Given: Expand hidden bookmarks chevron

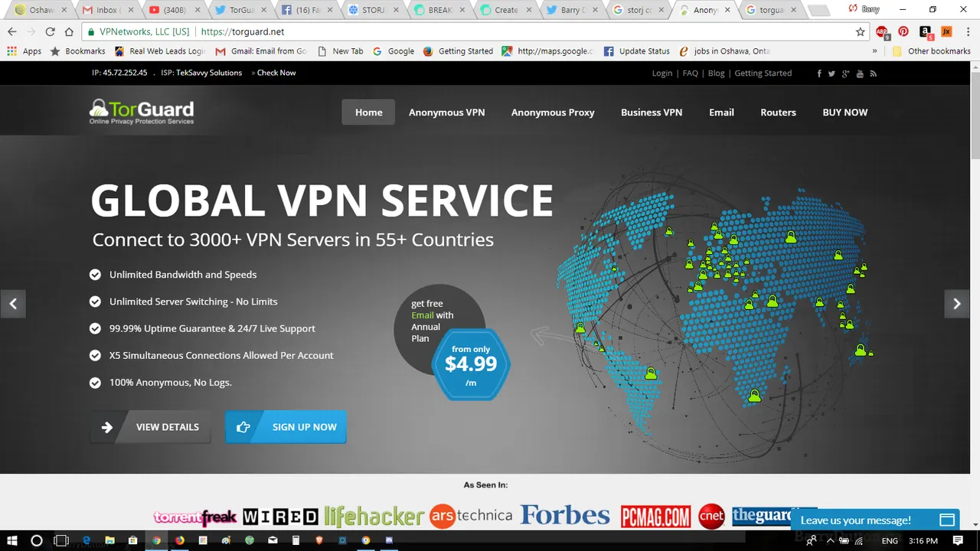Looking at the screenshot, I should point(875,51).
